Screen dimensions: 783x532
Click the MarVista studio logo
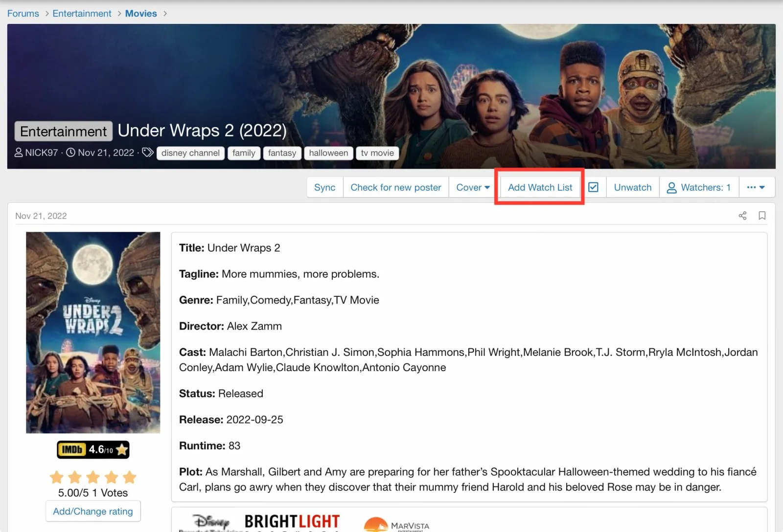397,525
